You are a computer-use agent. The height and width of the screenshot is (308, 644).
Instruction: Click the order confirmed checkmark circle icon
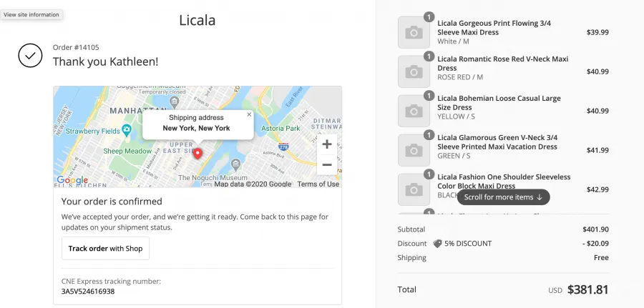click(30, 55)
